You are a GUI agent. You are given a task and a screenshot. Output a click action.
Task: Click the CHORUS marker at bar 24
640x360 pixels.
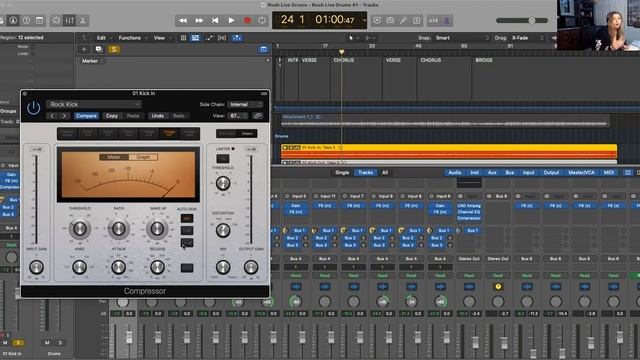tap(344, 60)
